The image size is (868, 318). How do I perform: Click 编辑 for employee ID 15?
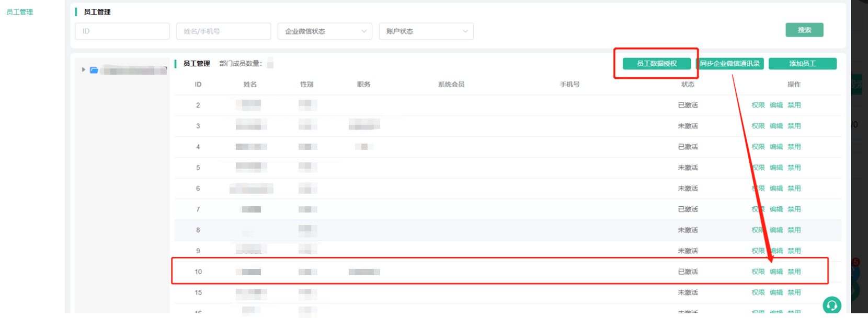[x=776, y=293]
